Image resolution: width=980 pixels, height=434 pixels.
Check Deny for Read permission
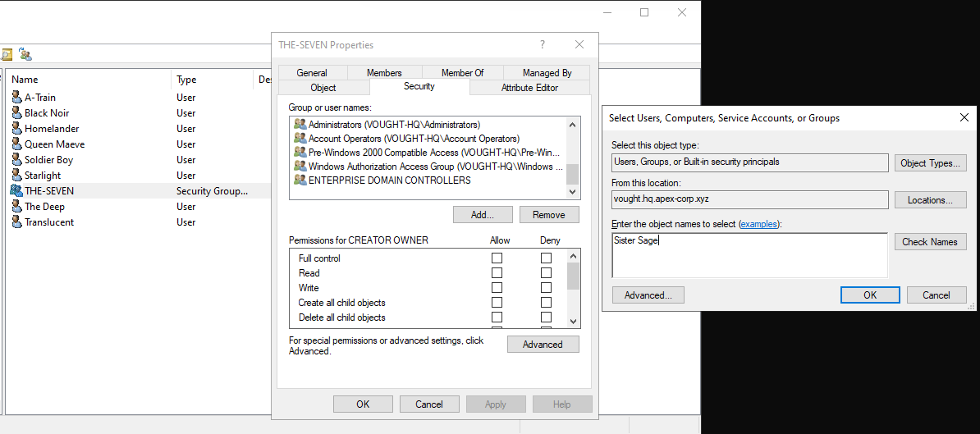click(547, 273)
